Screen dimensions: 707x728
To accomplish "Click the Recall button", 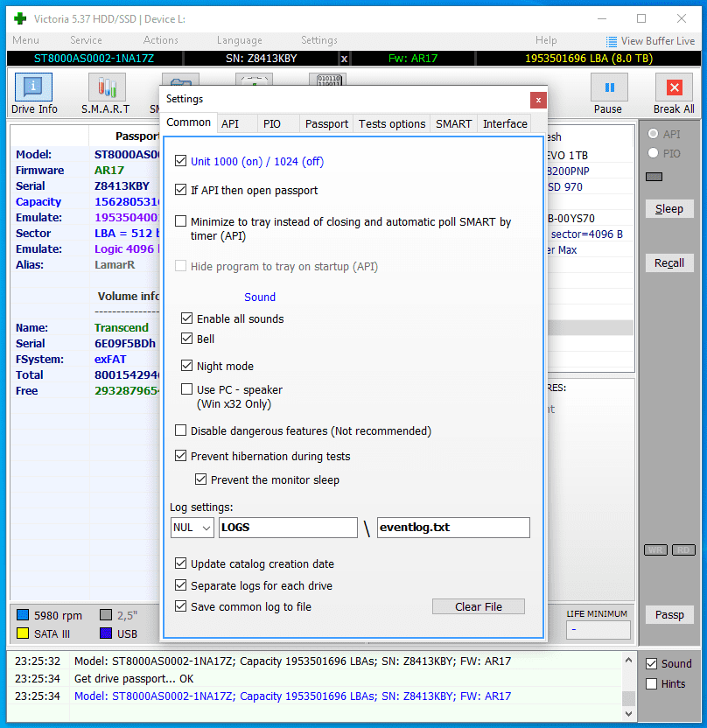I will pyautogui.click(x=669, y=262).
